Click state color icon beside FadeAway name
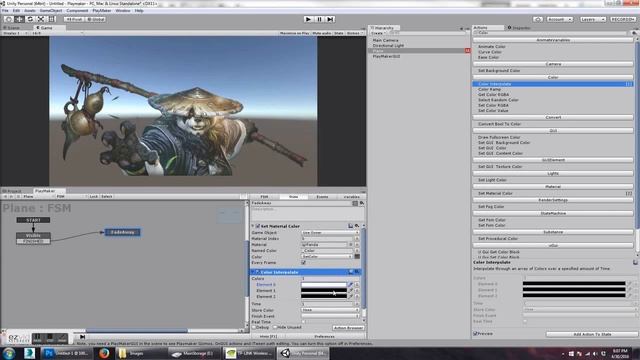This screenshot has width=640, height=360. click(355, 203)
